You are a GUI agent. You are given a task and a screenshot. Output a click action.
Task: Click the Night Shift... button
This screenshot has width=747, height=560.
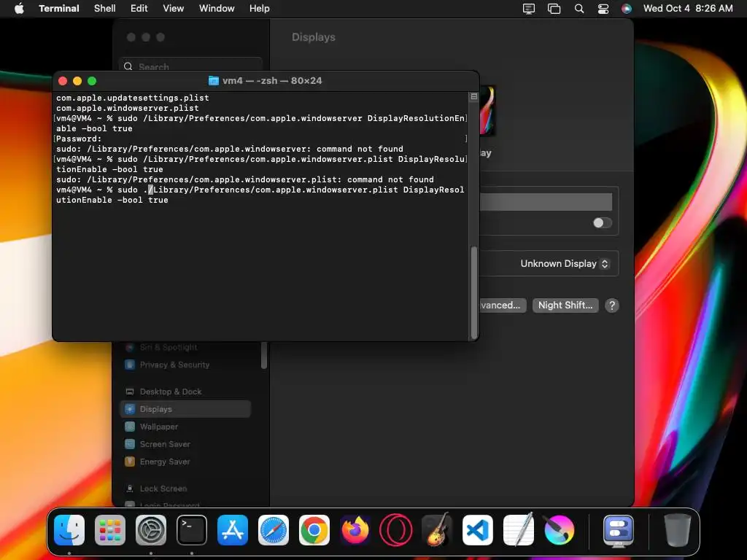tap(565, 306)
